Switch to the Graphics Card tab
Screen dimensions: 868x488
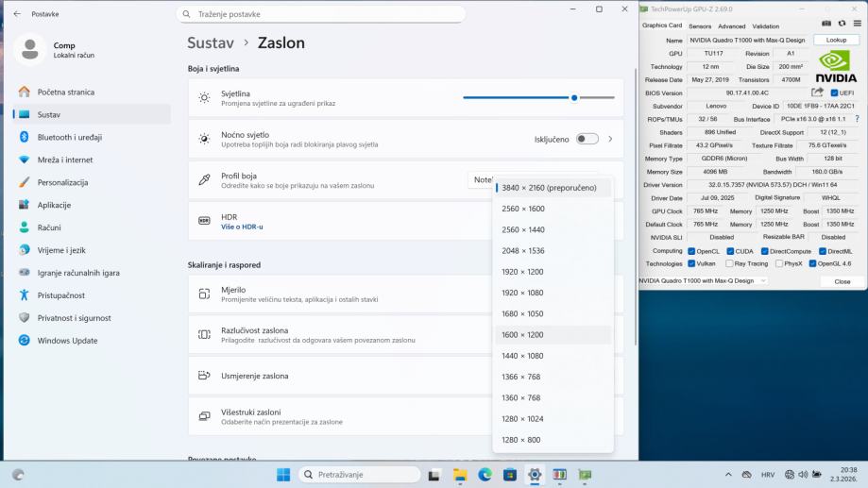pyautogui.click(x=662, y=25)
